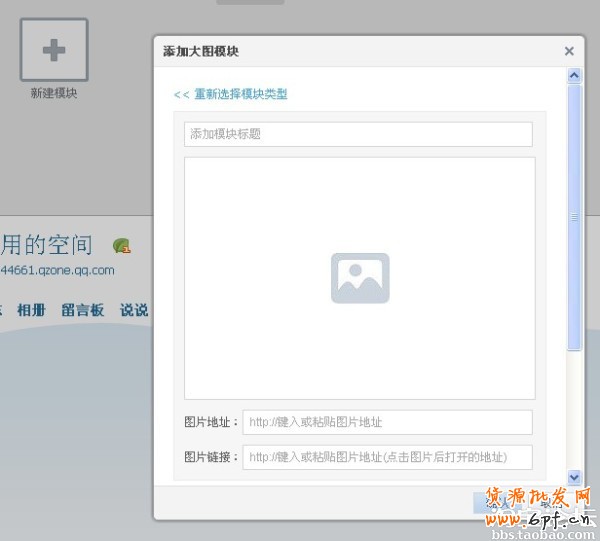The height and width of the screenshot is (541, 600).
Task: Click the green leaf level badge icon
Action: pos(121,246)
